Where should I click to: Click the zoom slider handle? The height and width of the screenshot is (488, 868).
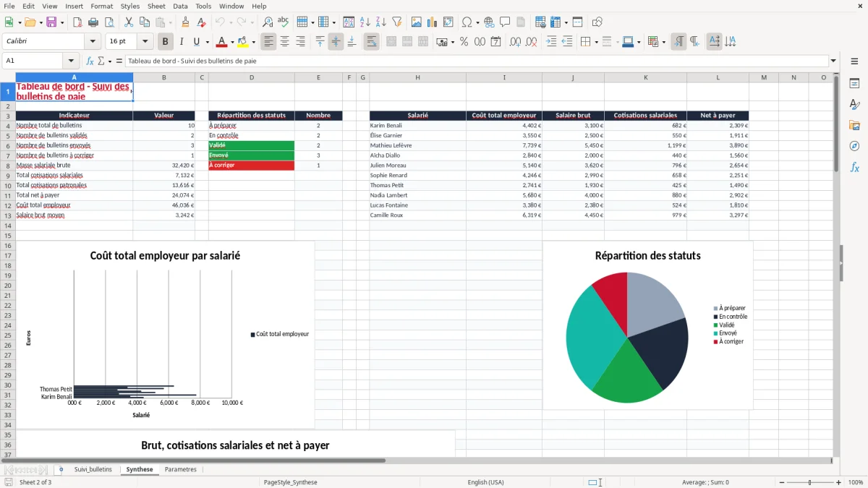[810, 482]
